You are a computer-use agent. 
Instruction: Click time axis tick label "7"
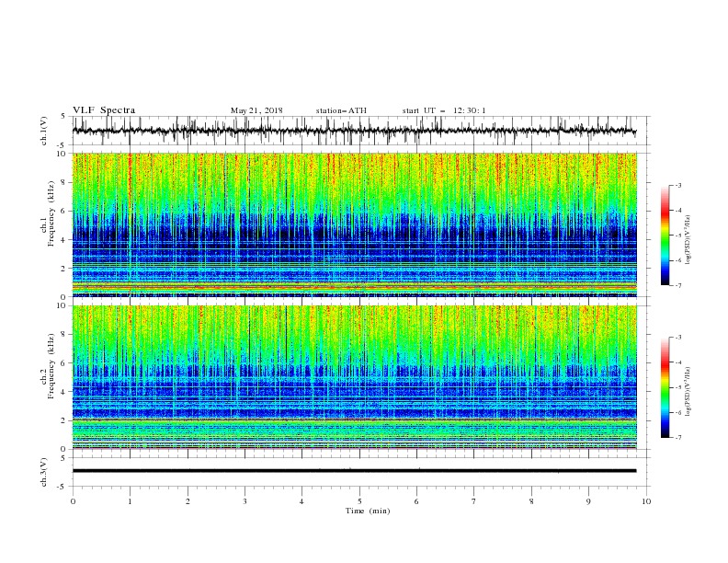(474, 501)
